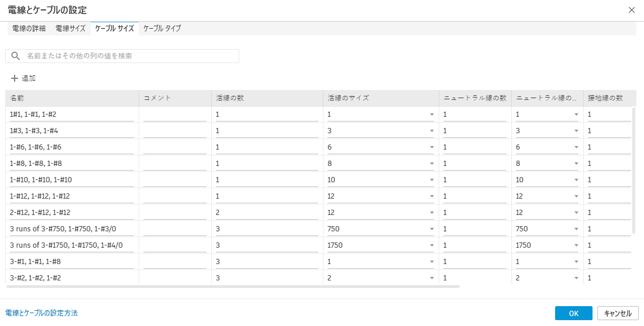644x326 pixels.
Task: Click the plus icon to add cable
Action: [x=15, y=78]
